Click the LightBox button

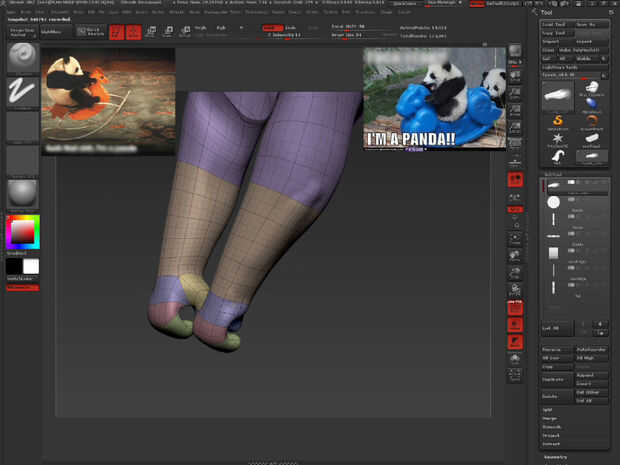[58, 32]
